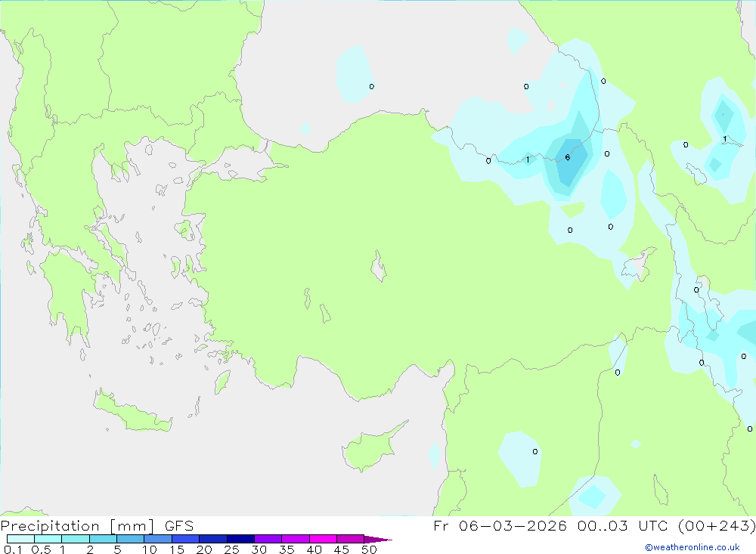Click the '20' legend scale label
756x554 pixels.
pyautogui.click(x=204, y=549)
